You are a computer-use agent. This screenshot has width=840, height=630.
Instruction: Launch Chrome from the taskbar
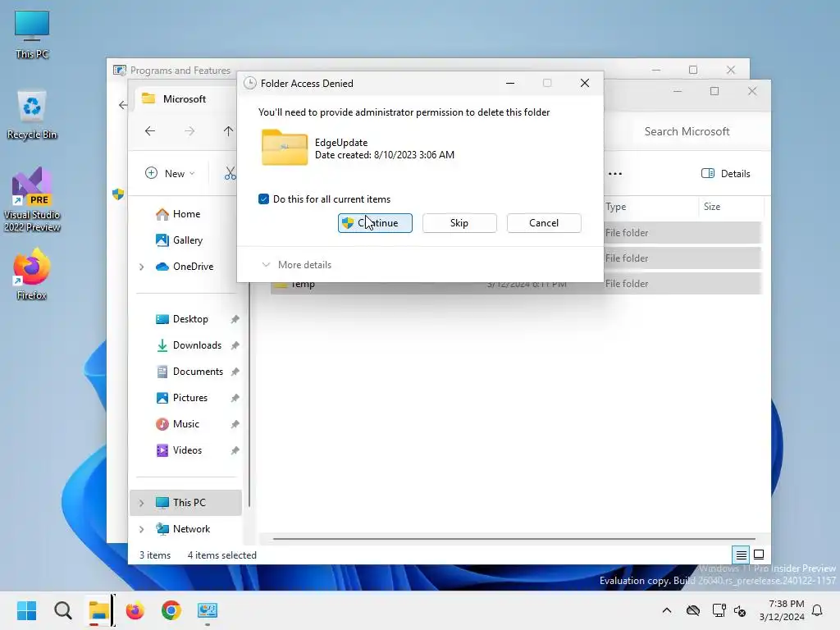click(x=171, y=610)
